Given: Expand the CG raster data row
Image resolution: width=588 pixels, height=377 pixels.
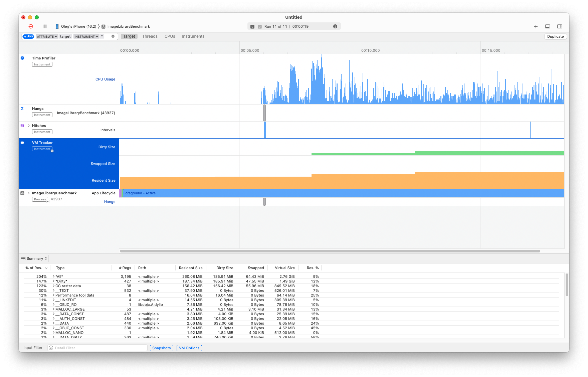Looking at the screenshot, I should click(53, 286).
